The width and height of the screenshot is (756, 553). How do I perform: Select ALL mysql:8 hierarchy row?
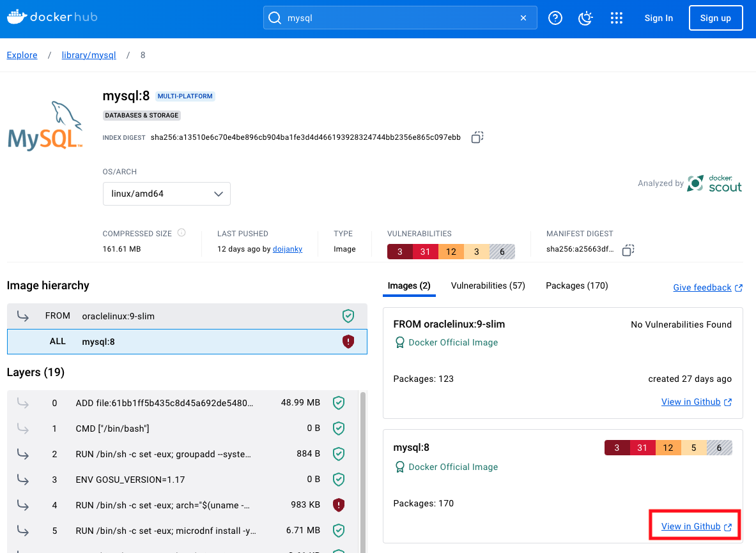click(187, 342)
